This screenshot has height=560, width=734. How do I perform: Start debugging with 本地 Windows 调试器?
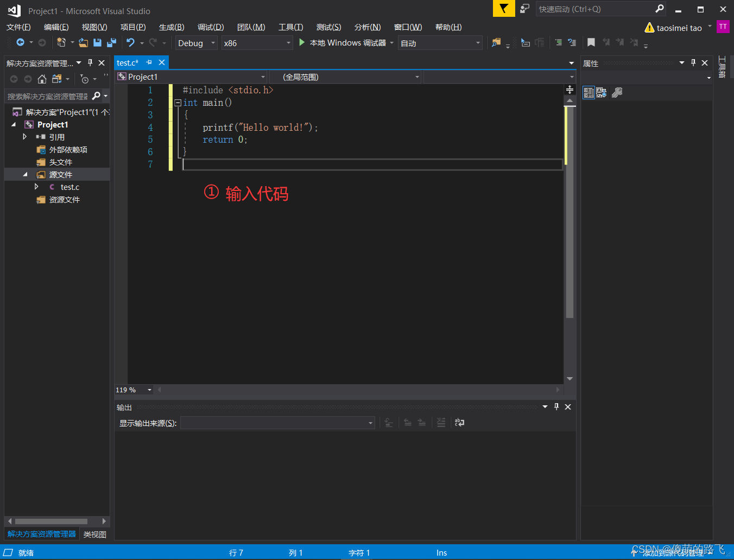coord(345,43)
